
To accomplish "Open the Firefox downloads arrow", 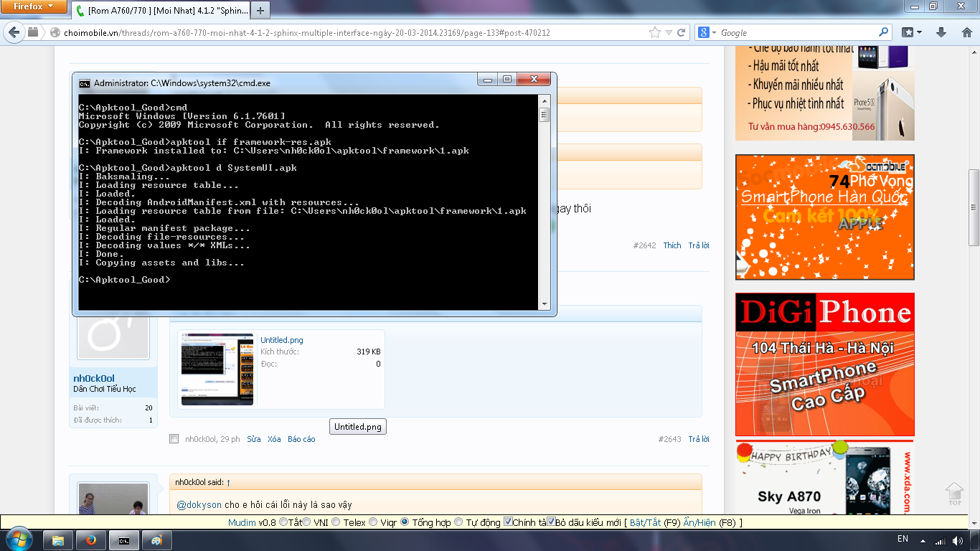I will point(941,32).
